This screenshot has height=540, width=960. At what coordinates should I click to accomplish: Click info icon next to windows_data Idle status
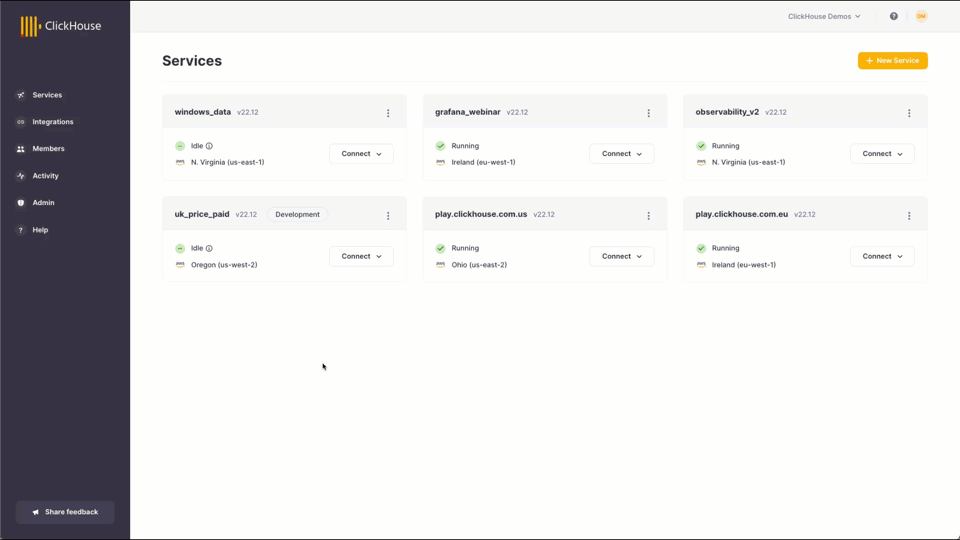(209, 146)
